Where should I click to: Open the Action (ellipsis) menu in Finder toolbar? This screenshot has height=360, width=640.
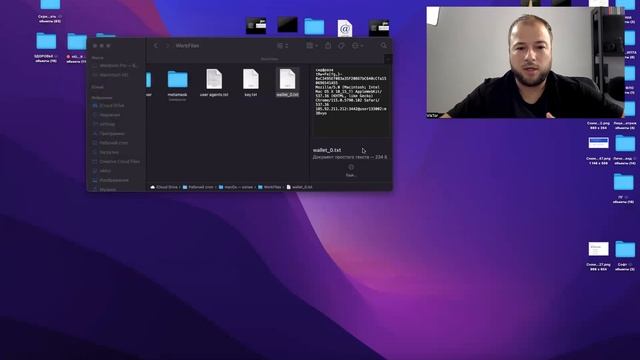click(x=358, y=46)
